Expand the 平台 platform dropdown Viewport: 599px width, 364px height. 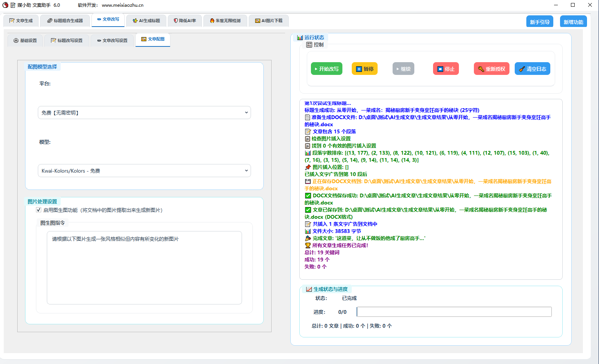click(x=144, y=113)
